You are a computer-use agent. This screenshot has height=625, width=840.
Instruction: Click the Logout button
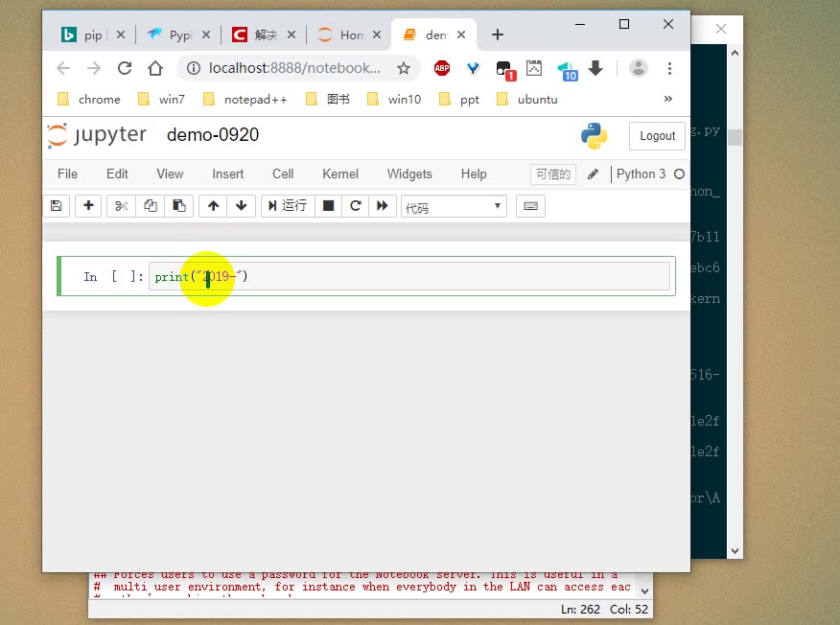pyautogui.click(x=656, y=136)
